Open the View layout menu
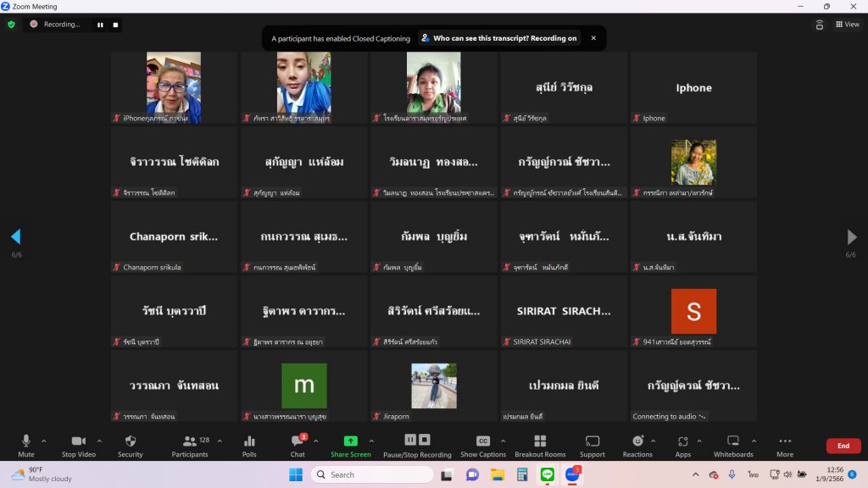Screen dimensions: 868x488 tap(847, 25)
